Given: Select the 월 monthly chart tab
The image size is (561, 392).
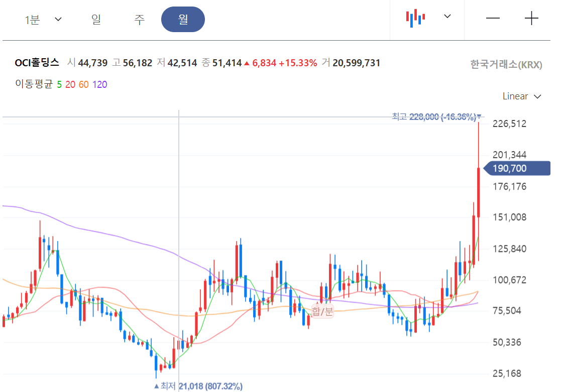Looking at the screenshot, I should 183,19.
